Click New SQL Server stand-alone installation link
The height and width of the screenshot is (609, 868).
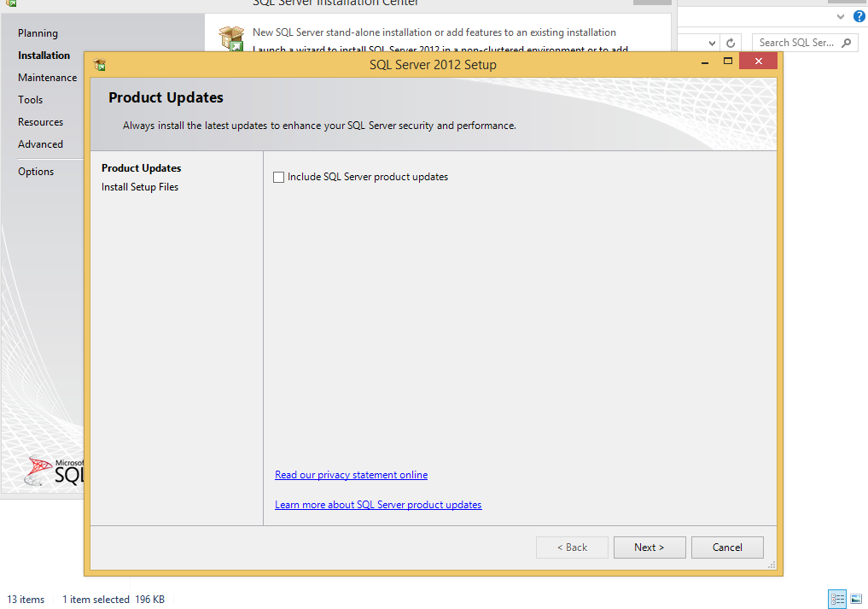(x=434, y=32)
